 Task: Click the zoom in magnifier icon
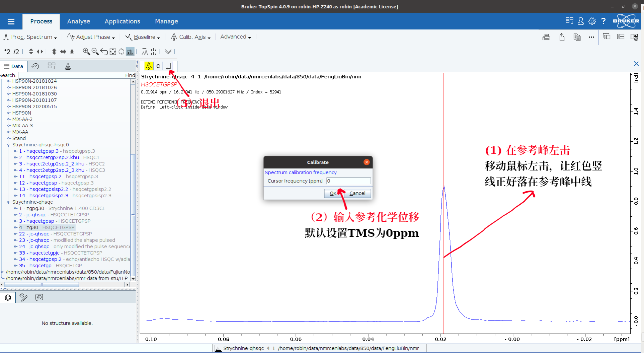pos(86,52)
